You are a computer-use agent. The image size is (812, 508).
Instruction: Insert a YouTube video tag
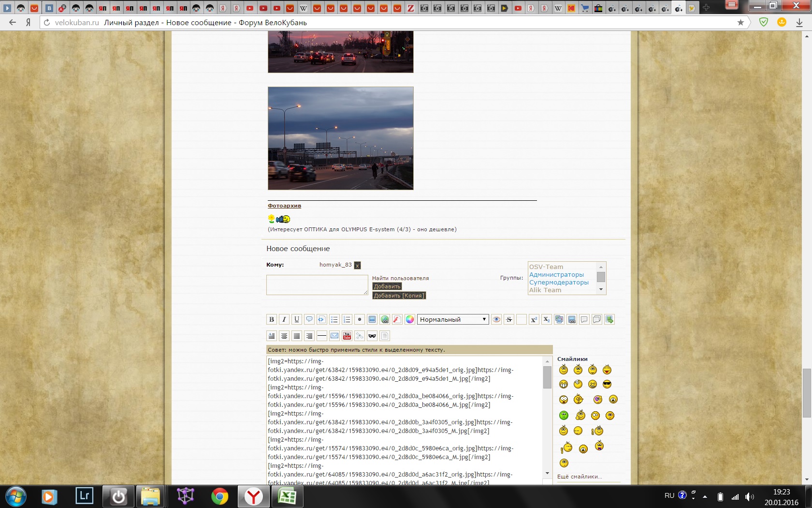347,336
